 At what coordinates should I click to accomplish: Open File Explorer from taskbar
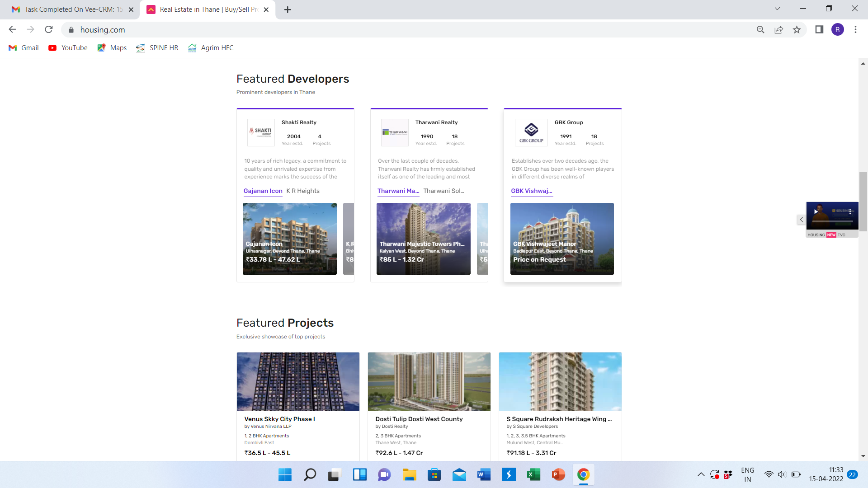tap(409, 475)
